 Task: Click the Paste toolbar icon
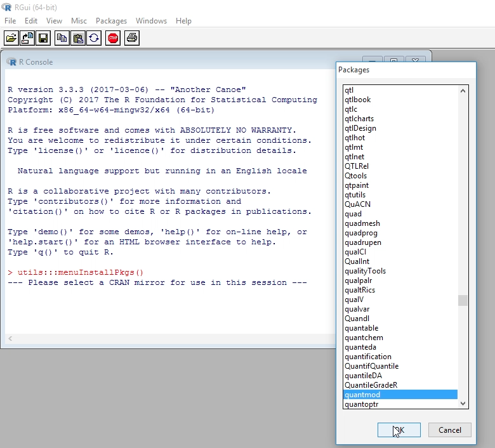click(78, 38)
